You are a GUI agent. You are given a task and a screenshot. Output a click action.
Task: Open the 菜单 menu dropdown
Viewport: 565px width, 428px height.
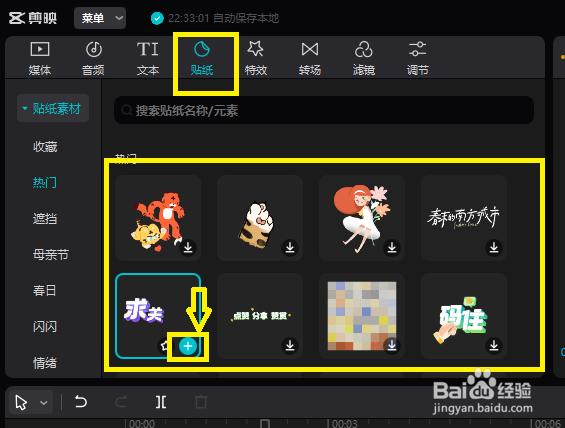click(x=100, y=18)
